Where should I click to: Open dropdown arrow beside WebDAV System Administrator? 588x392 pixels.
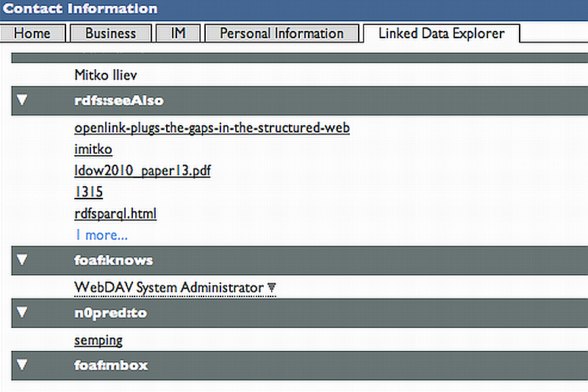(271, 288)
